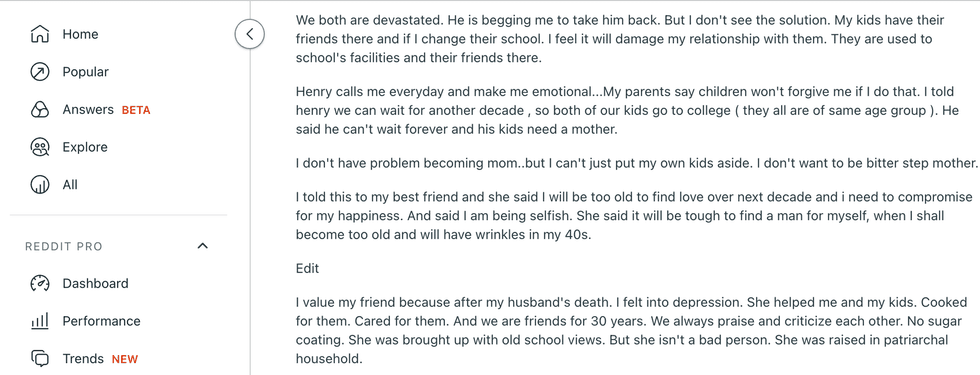The width and height of the screenshot is (980, 375).
Task: Click the Answers icon in sidebar
Action: pos(39,110)
